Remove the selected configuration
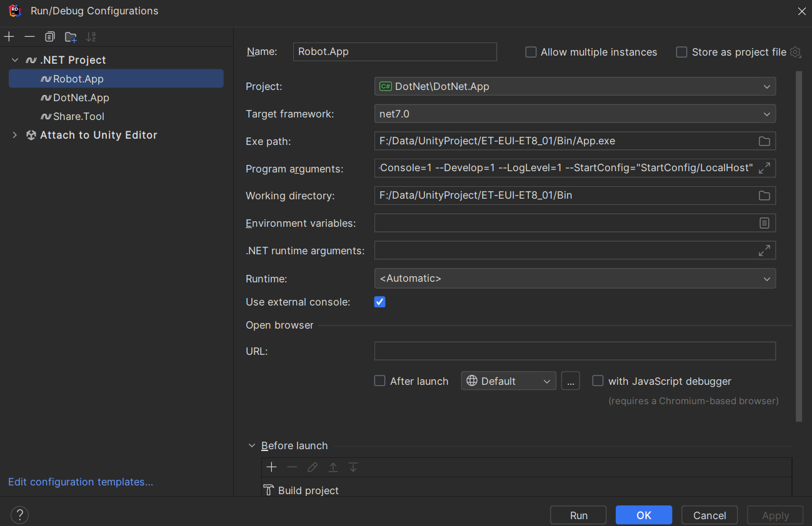812x526 pixels. (29, 37)
